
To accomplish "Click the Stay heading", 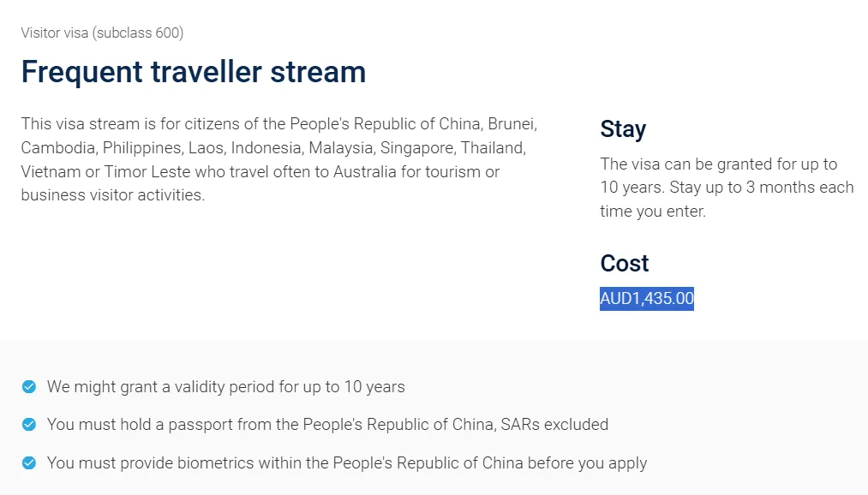I will coord(623,128).
